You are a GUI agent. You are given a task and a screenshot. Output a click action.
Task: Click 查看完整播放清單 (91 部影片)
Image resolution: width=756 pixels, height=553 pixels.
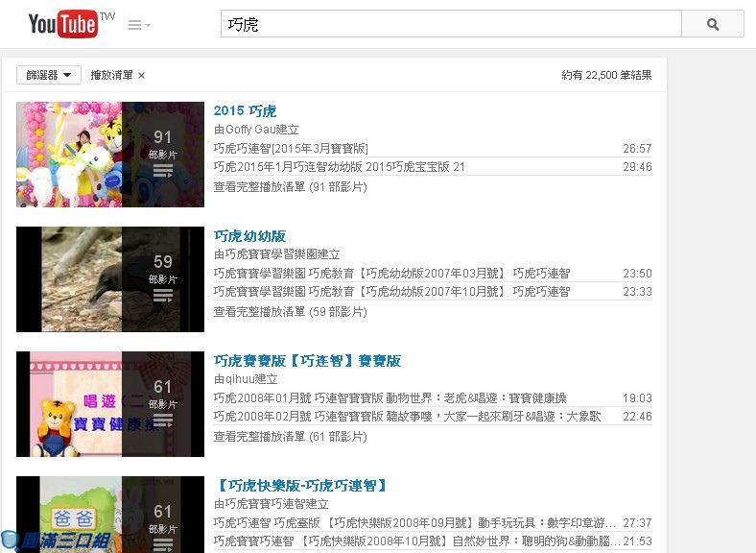pyautogui.click(x=291, y=187)
